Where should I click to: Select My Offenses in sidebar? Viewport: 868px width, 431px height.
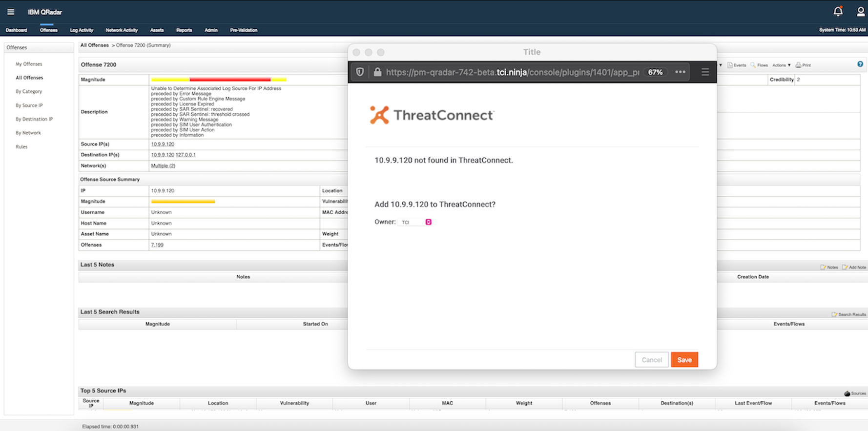(x=29, y=64)
